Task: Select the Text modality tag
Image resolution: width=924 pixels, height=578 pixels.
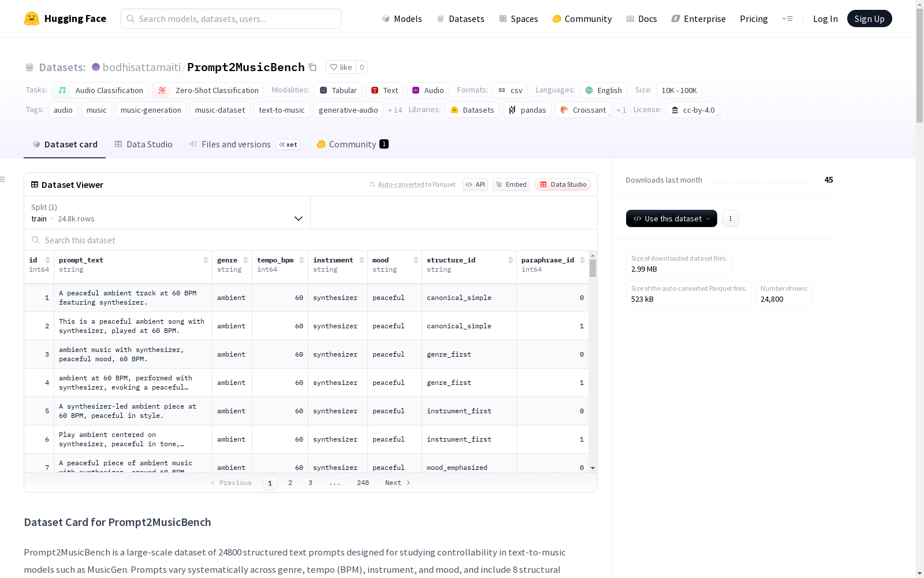Action: pos(384,90)
